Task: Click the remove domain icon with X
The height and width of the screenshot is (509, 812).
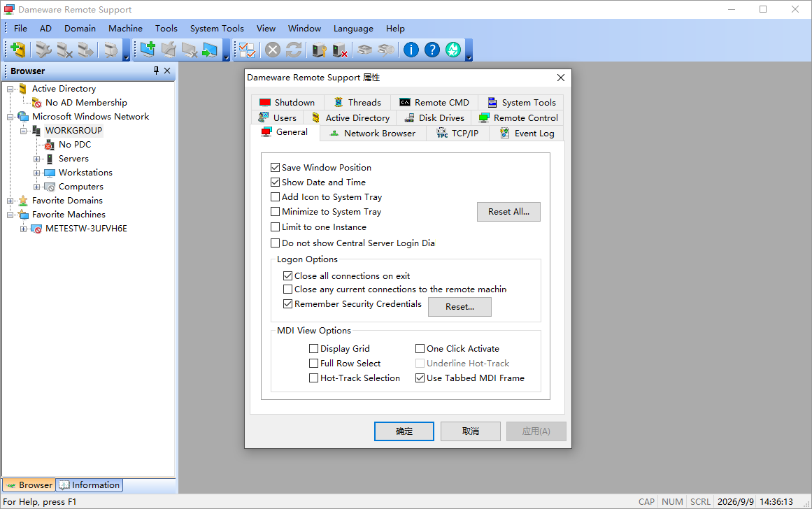Action: [x=65, y=50]
